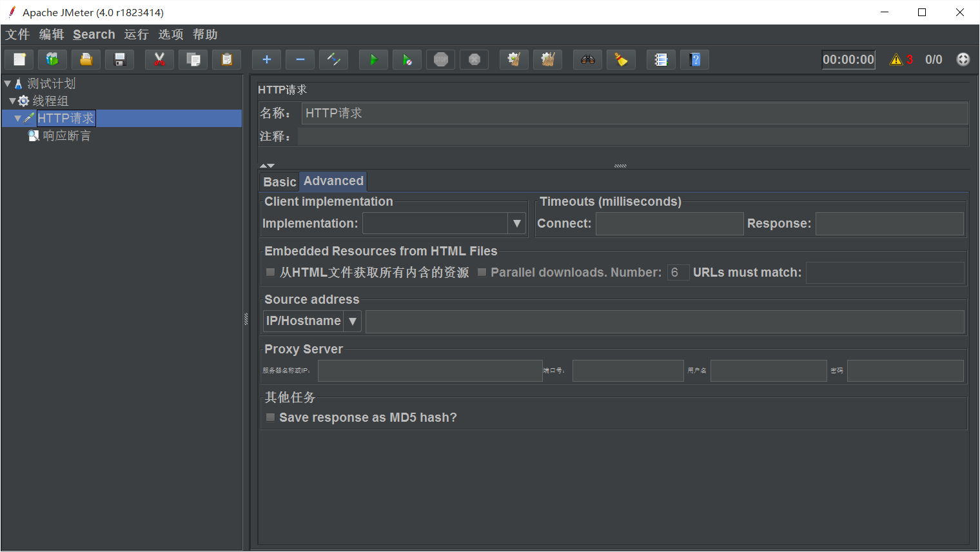Click the 名称 name field
This screenshot has width=980, height=552.
click(635, 113)
